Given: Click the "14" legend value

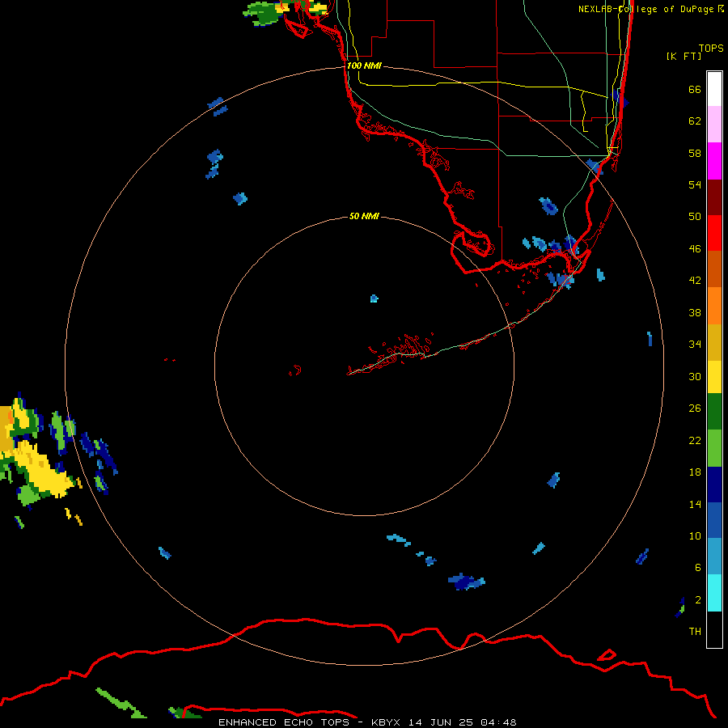Looking at the screenshot, I should click(695, 504).
